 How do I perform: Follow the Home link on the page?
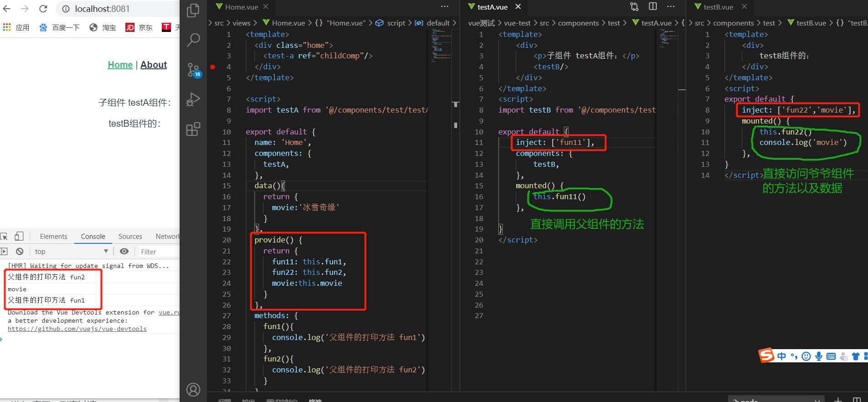[x=120, y=65]
